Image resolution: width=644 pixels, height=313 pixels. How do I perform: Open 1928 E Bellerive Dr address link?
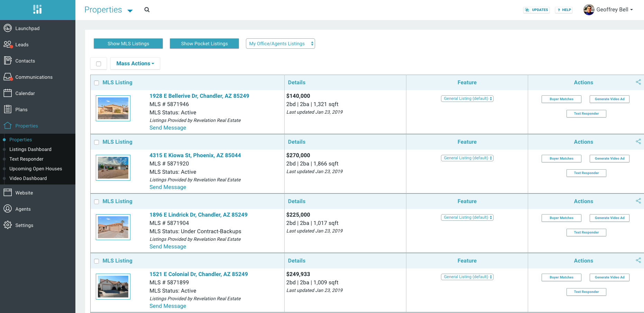click(199, 96)
